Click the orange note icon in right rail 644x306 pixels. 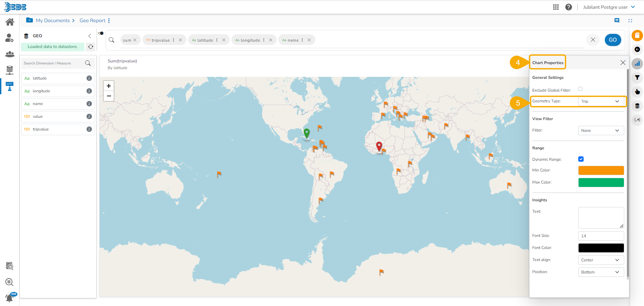[637, 35]
